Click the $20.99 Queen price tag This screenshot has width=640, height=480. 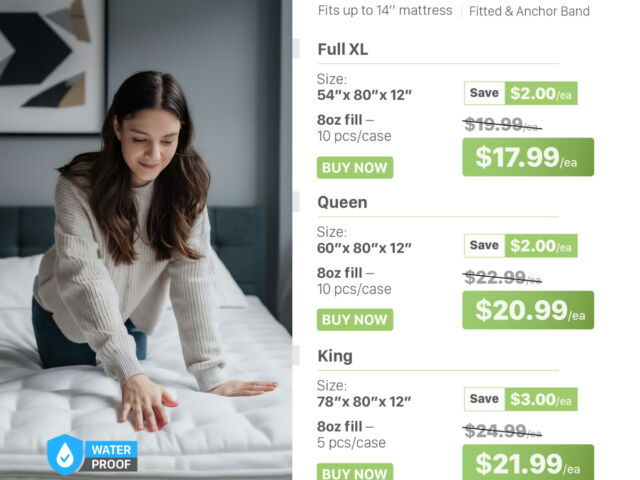point(528,310)
